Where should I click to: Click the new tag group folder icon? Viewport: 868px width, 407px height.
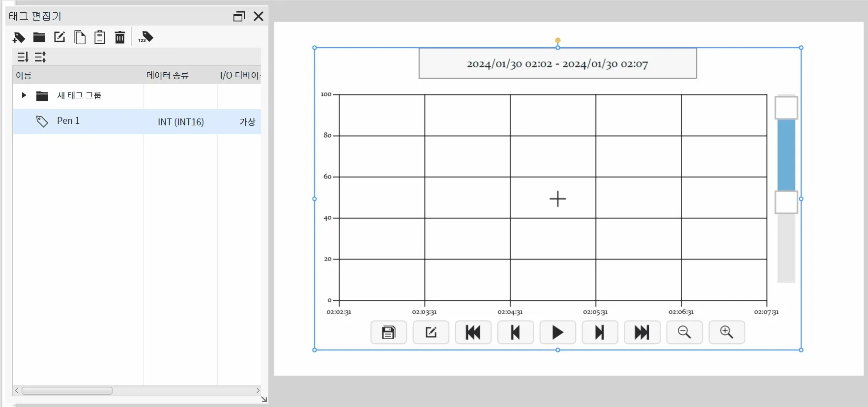coord(39,37)
